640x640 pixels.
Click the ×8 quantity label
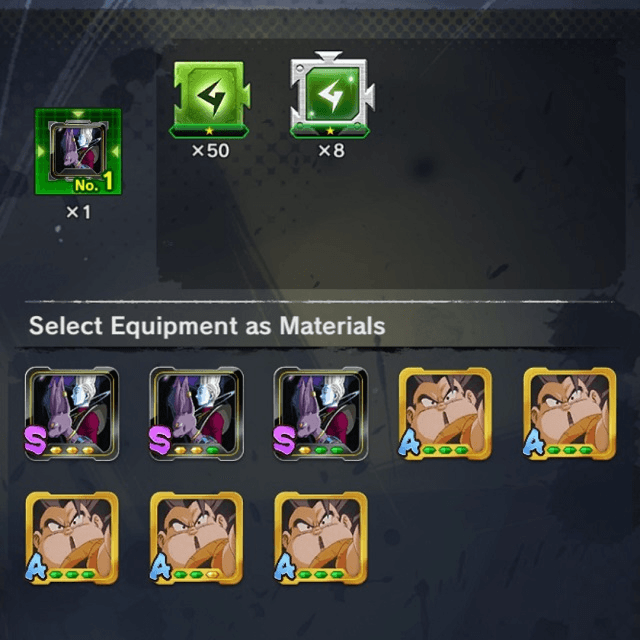pos(331,151)
